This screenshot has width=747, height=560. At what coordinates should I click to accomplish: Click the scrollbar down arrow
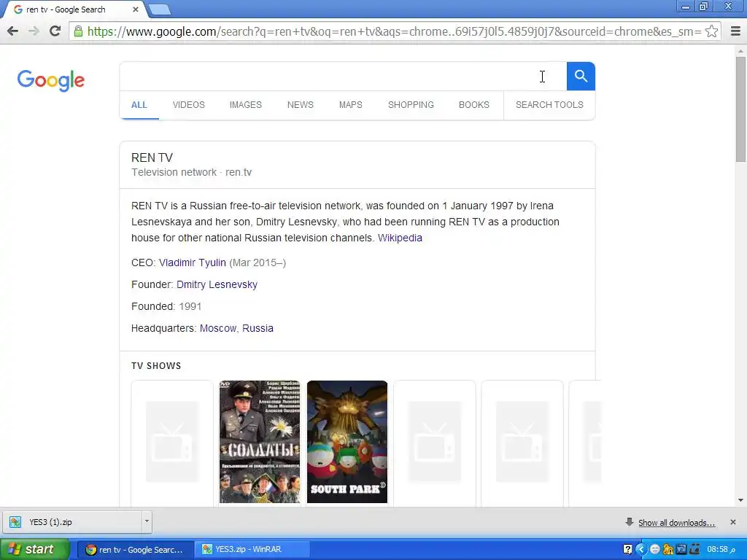click(x=741, y=500)
